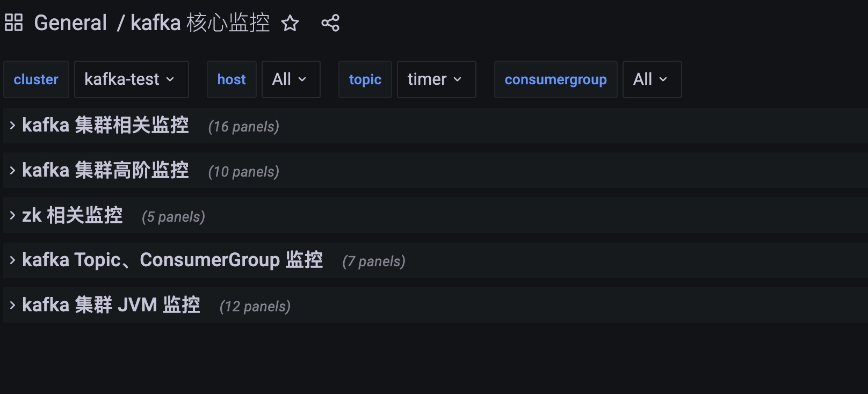The height and width of the screenshot is (394, 868).
Task: Click the cluster variable label
Action: point(36,79)
